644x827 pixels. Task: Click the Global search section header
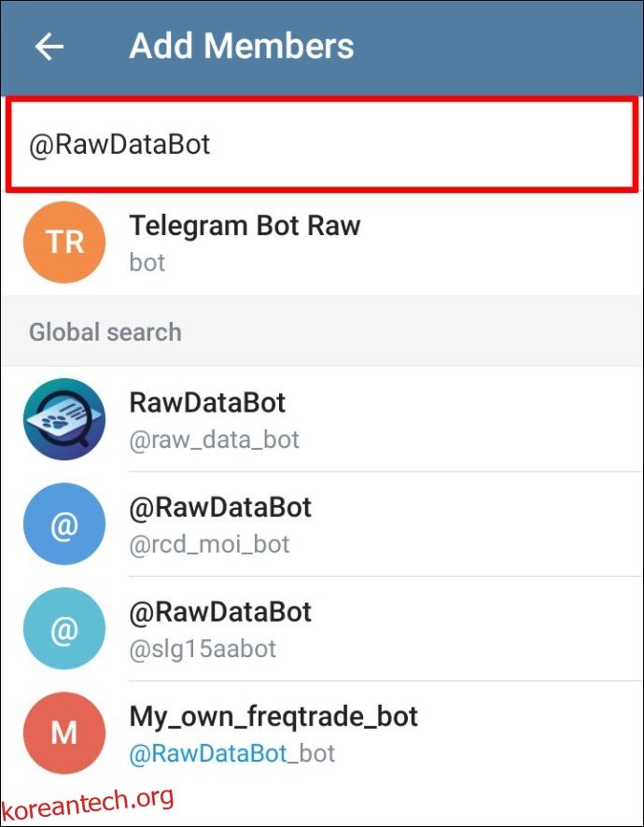pos(105,332)
